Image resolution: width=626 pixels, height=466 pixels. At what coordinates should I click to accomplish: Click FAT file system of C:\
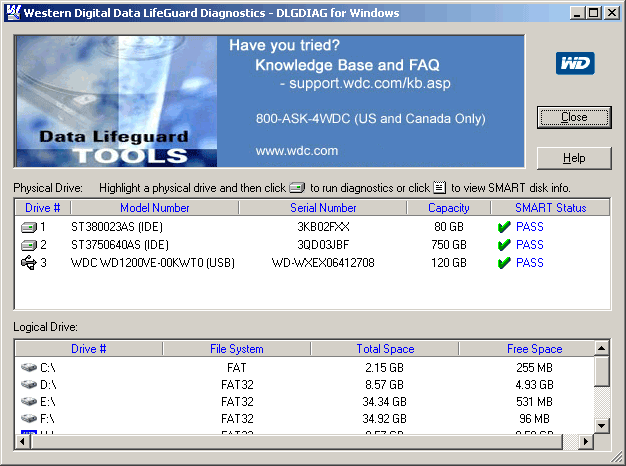coord(237,367)
